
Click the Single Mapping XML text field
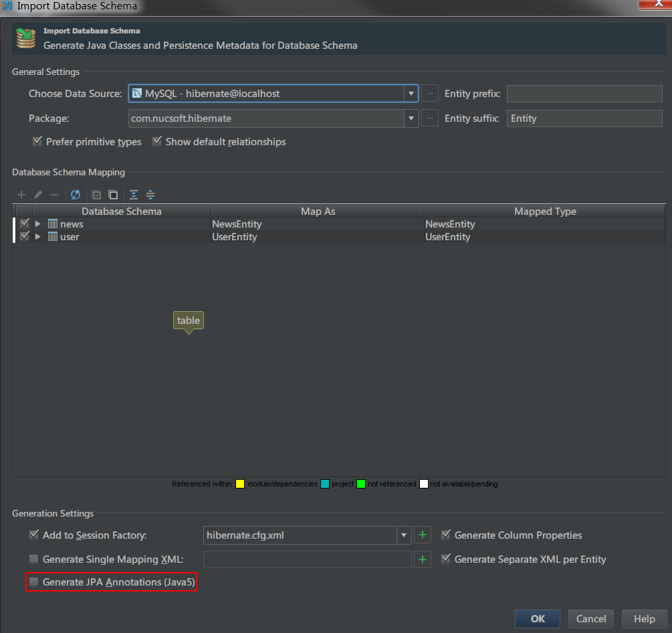[308, 559]
